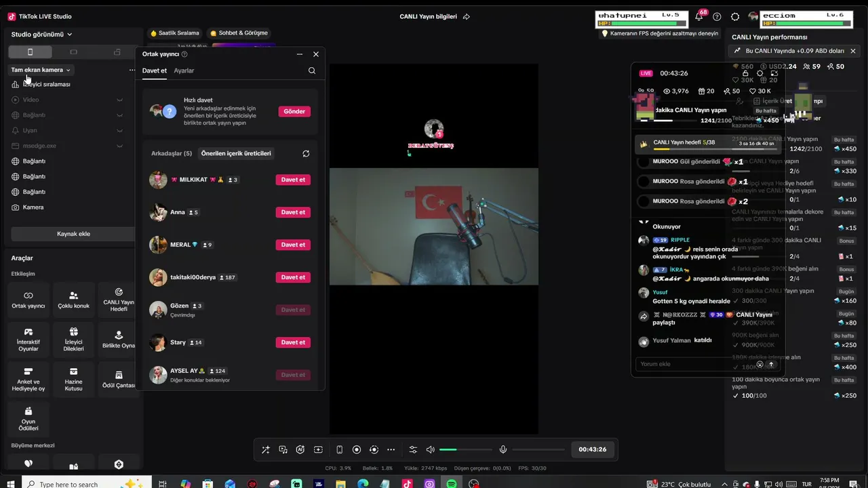Open the Ödül Çantası tool
The image size is (868, 488).
pyautogui.click(x=119, y=380)
